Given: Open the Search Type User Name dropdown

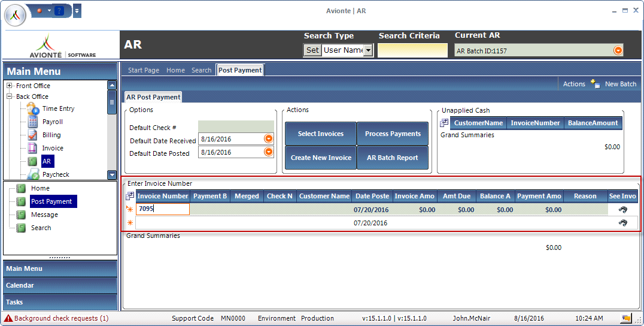Looking at the screenshot, I should click(368, 50).
